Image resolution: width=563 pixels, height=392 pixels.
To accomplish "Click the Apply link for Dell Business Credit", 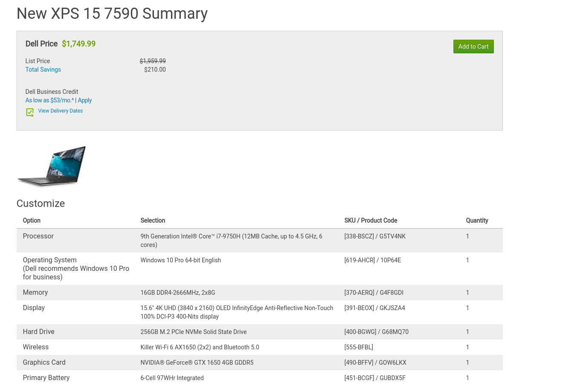I will (85, 100).
